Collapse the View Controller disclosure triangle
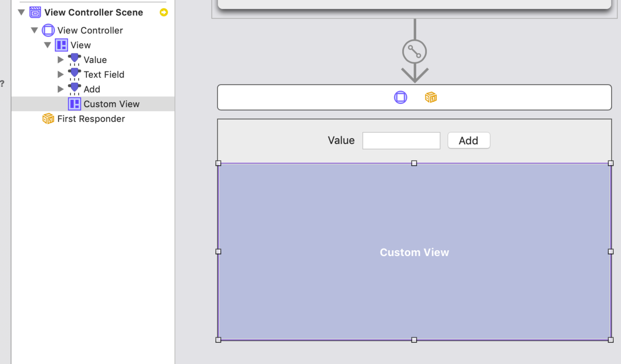Screen dimensions: 621x364 click(34, 31)
